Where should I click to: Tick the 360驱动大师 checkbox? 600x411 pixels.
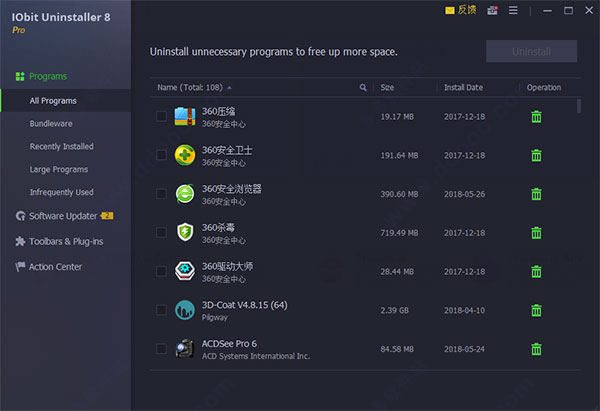click(x=161, y=271)
